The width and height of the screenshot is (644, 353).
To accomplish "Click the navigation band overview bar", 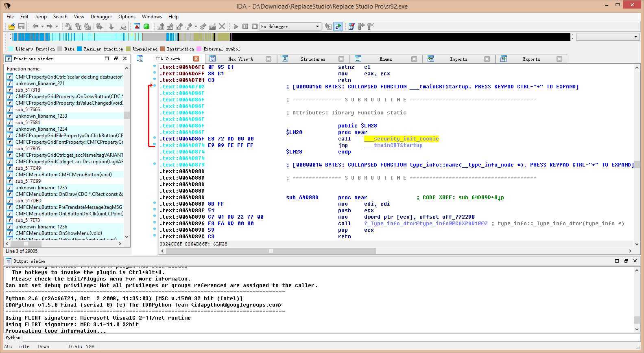I will pyautogui.click(x=291, y=37).
